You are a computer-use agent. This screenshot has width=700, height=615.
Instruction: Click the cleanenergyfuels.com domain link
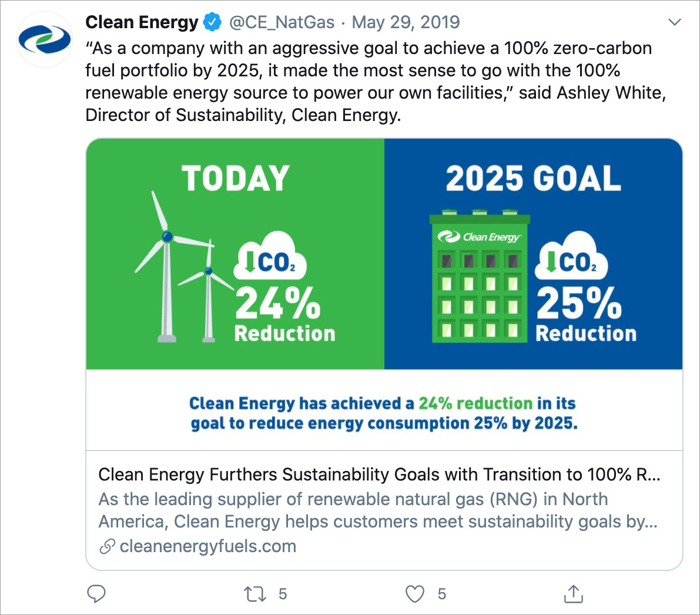coord(208,546)
